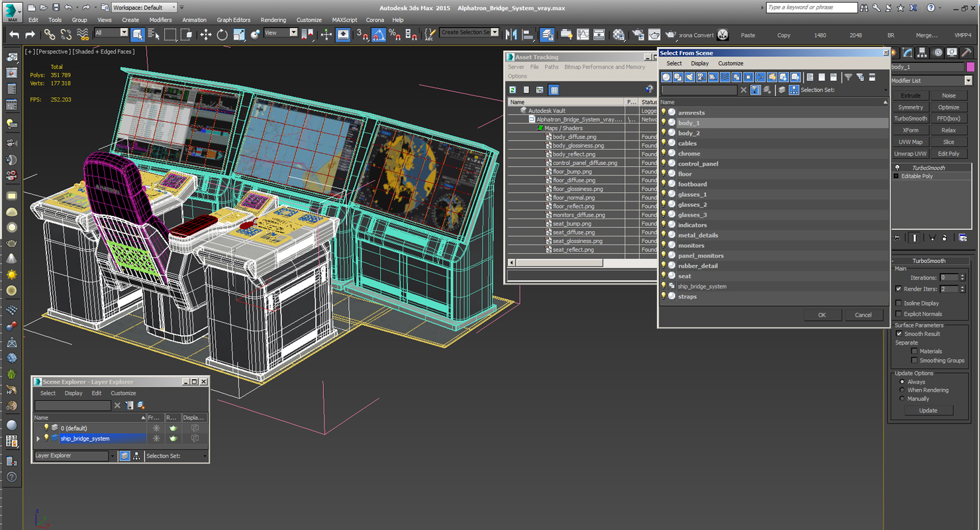Toggle TurboSmooth modifier lightbulb in stack

[x=897, y=168]
